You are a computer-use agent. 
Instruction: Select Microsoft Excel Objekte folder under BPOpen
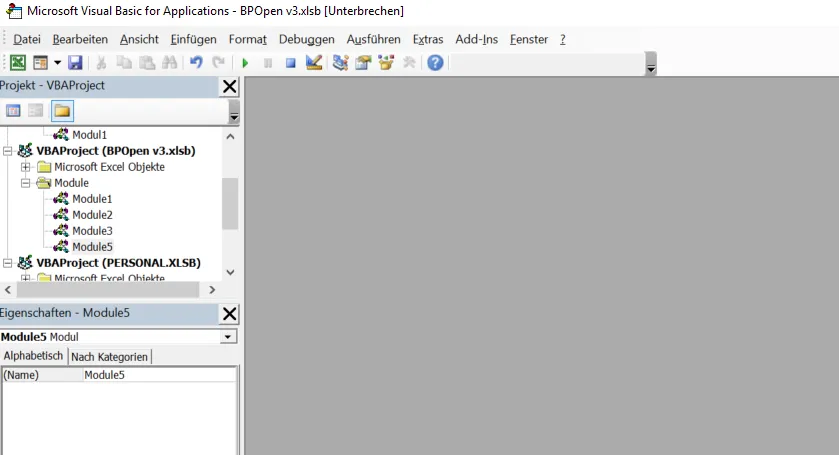pyautogui.click(x=109, y=167)
